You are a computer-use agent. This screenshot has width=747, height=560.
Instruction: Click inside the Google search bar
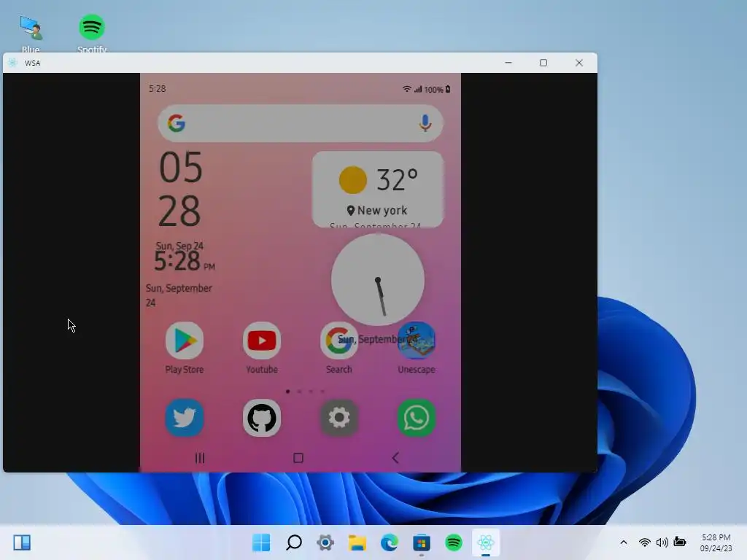[x=300, y=123]
